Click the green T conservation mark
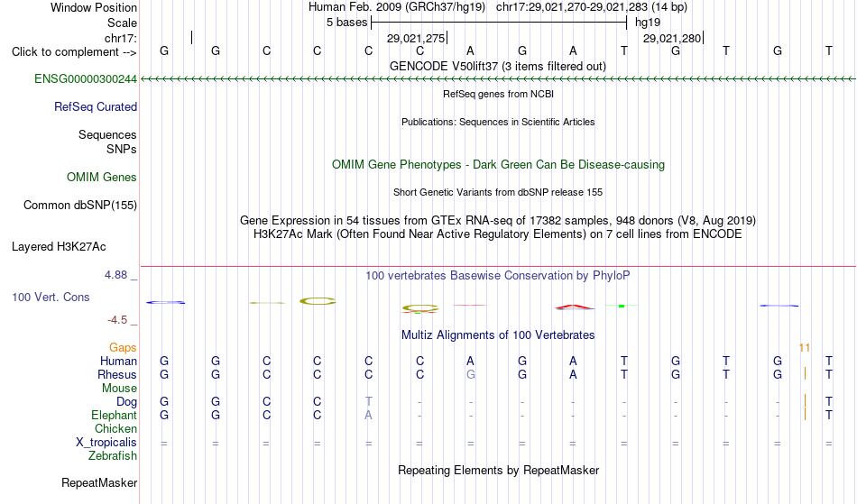This screenshot has height=504, width=857. point(622,306)
